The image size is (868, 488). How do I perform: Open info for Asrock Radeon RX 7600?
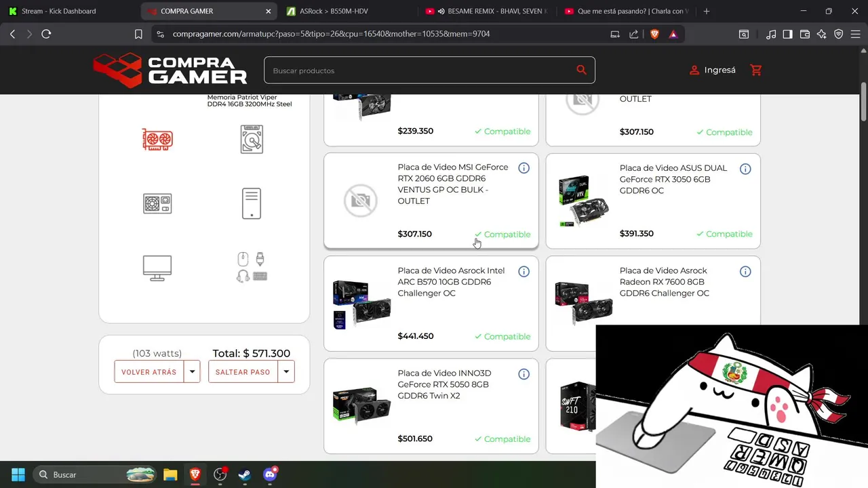(x=745, y=272)
